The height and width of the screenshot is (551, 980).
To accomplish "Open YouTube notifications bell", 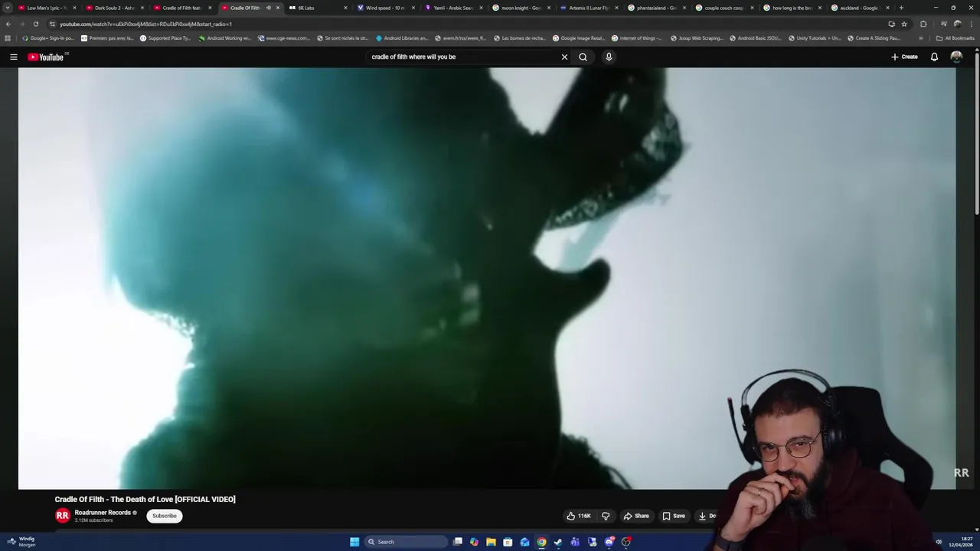I will [934, 57].
